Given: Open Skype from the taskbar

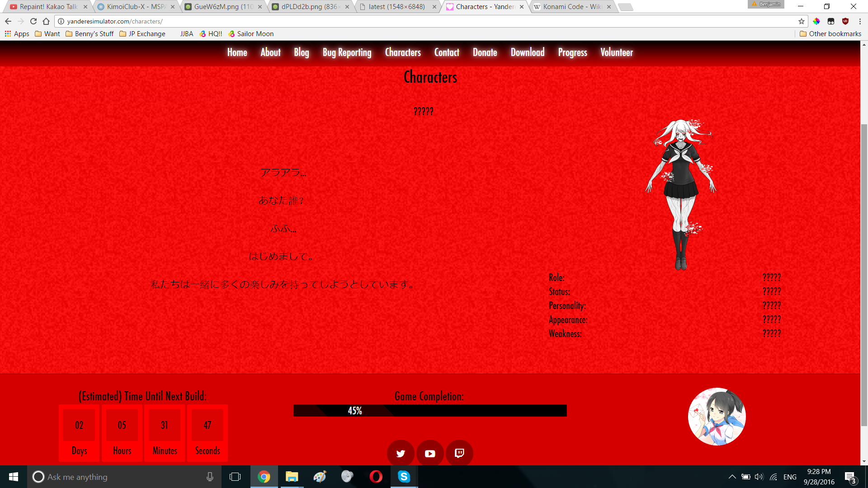Looking at the screenshot, I should (404, 477).
